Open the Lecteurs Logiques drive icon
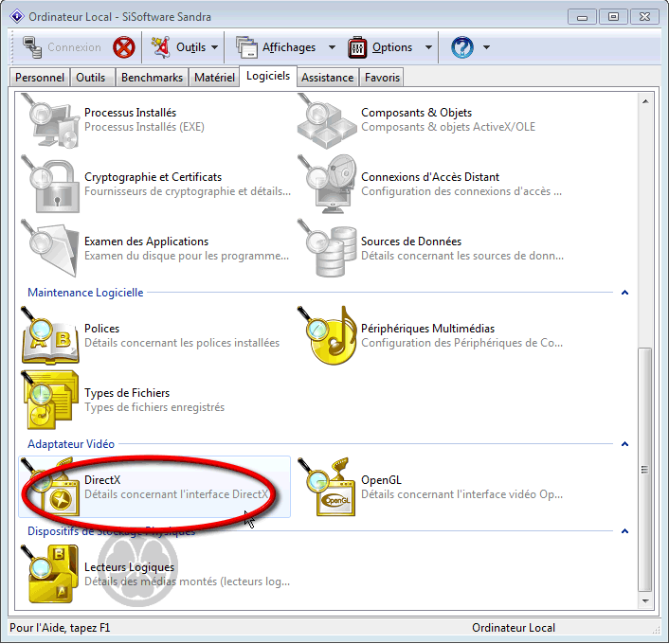 point(50,574)
